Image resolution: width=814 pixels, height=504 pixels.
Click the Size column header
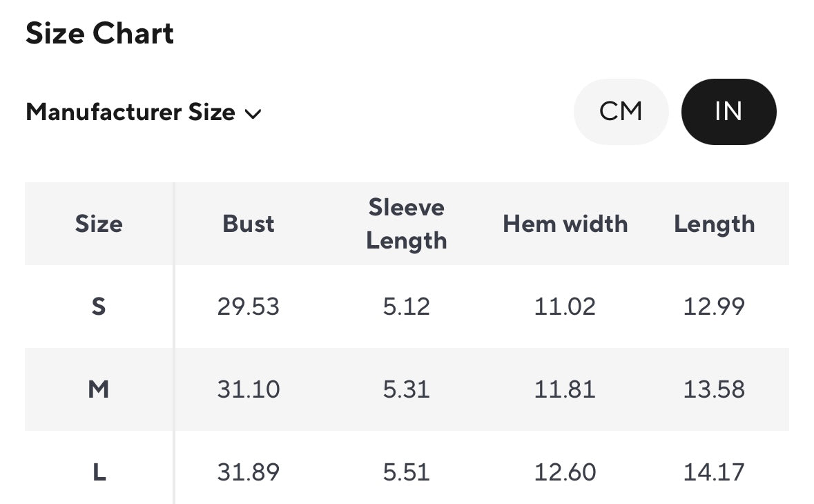(x=99, y=224)
